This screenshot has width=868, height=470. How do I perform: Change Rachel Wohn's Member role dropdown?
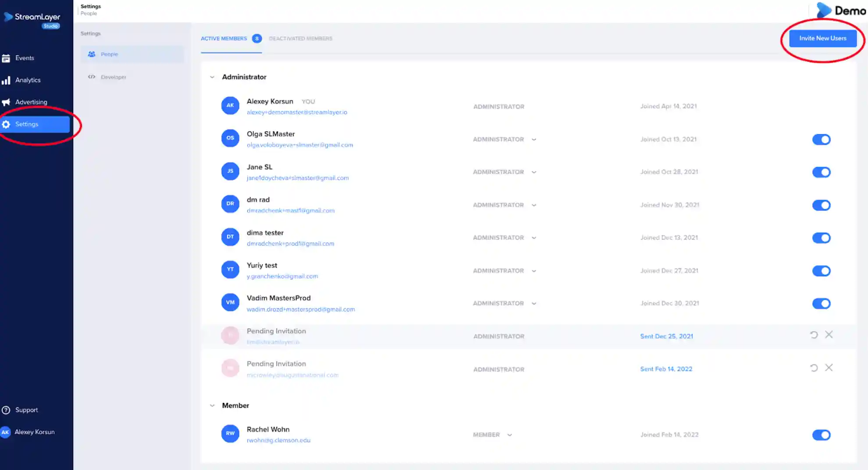click(509, 435)
